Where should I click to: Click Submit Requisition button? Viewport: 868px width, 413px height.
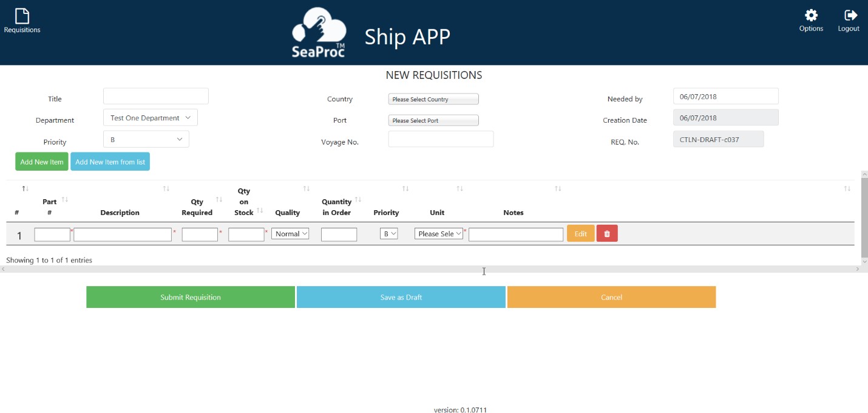[191, 297]
